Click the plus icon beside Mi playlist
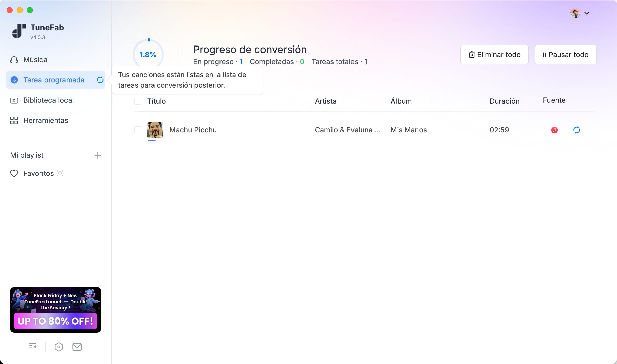 pyautogui.click(x=98, y=155)
